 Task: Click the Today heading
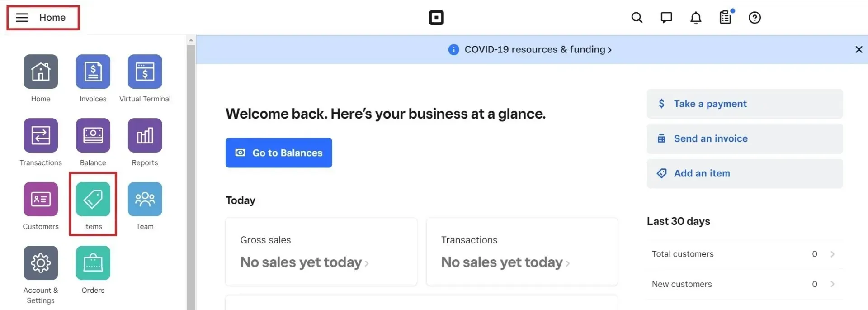point(241,200)
